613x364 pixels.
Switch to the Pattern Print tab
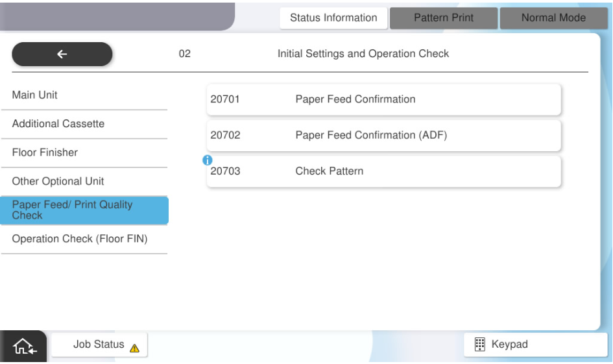click(x=443, y=18)
